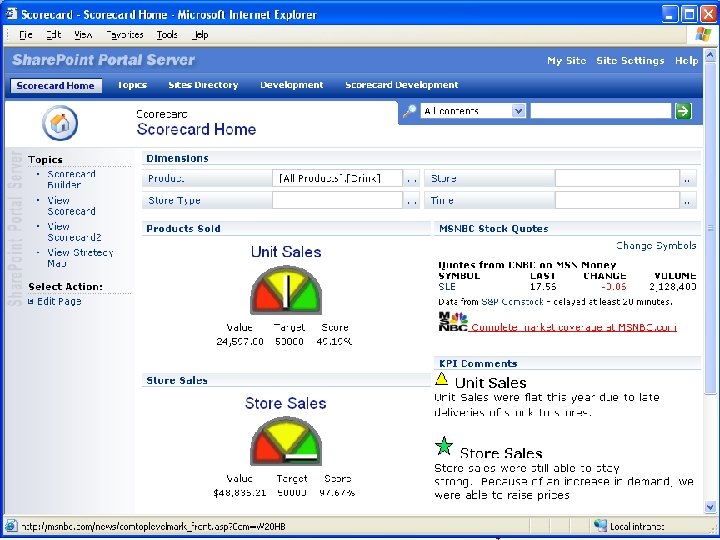720x540 pixels.
Task: Click the Edit Page bullet icon
Action: [x=31, y=301]
